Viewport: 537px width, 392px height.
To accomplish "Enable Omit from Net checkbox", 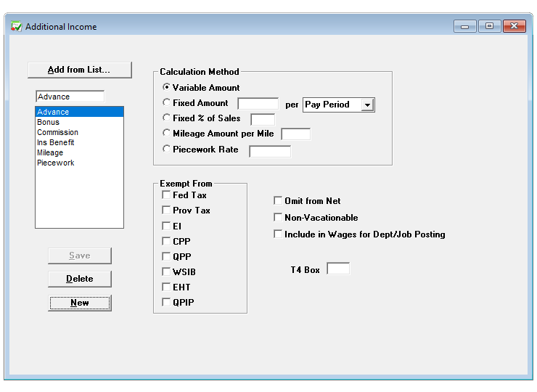I will point(278,201).
